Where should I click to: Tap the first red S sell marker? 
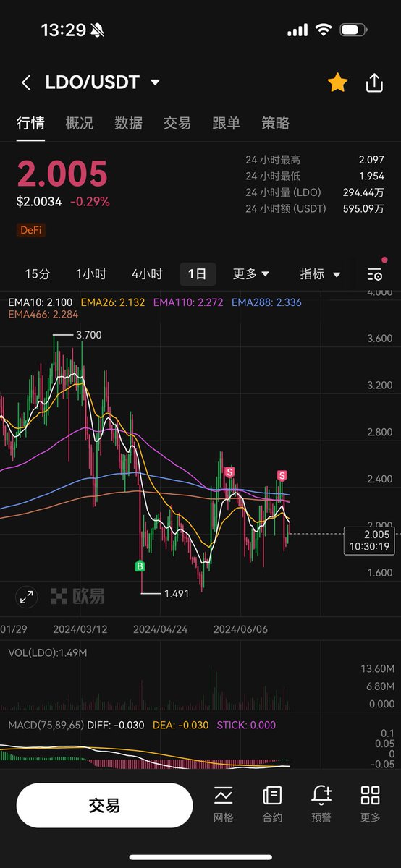pyautogui.click(x=230, y=472)
